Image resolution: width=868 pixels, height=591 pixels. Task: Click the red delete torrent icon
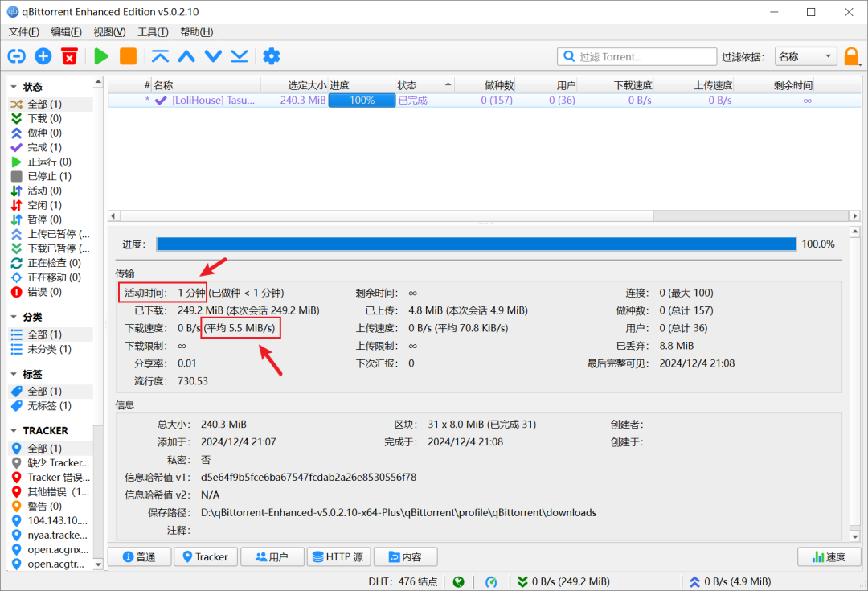tap(69, 56)
